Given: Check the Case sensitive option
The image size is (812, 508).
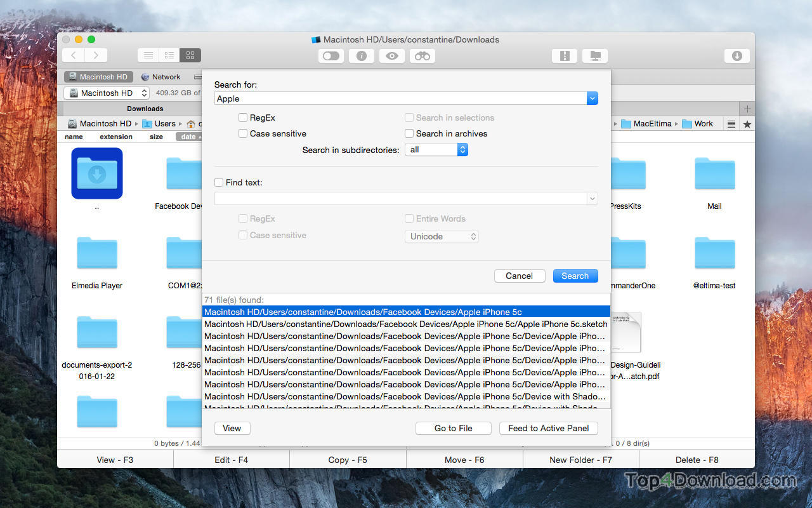Looking at the screenshot, I should coord(243,133).
